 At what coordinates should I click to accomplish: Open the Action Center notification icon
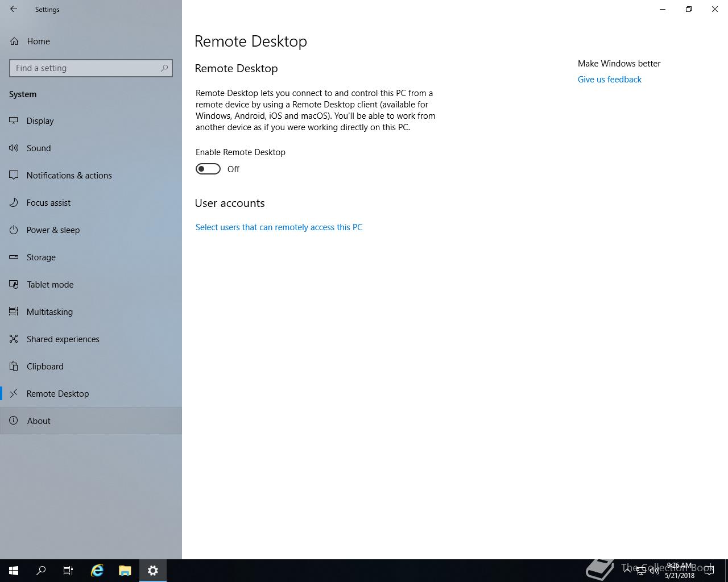coord(709,571)
